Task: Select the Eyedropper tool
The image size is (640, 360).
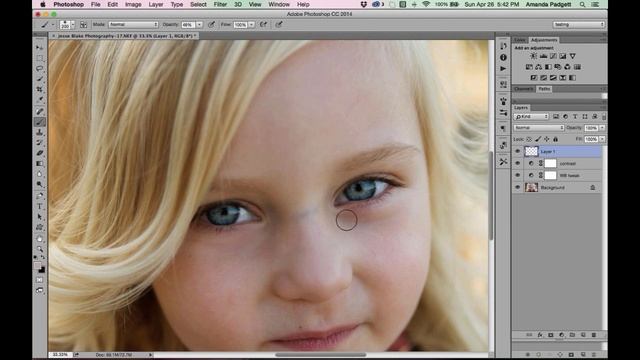Action: coord(40,100)
